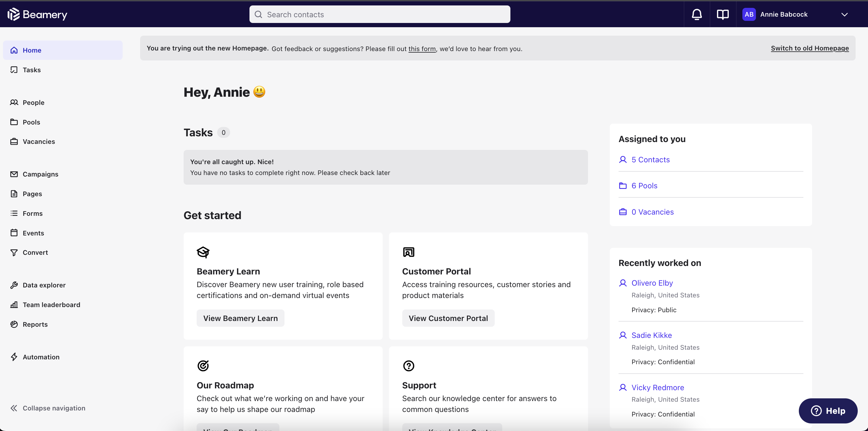Click the People group icon
This screenshot has height=431, width=868.
click(x=14, y=102)
